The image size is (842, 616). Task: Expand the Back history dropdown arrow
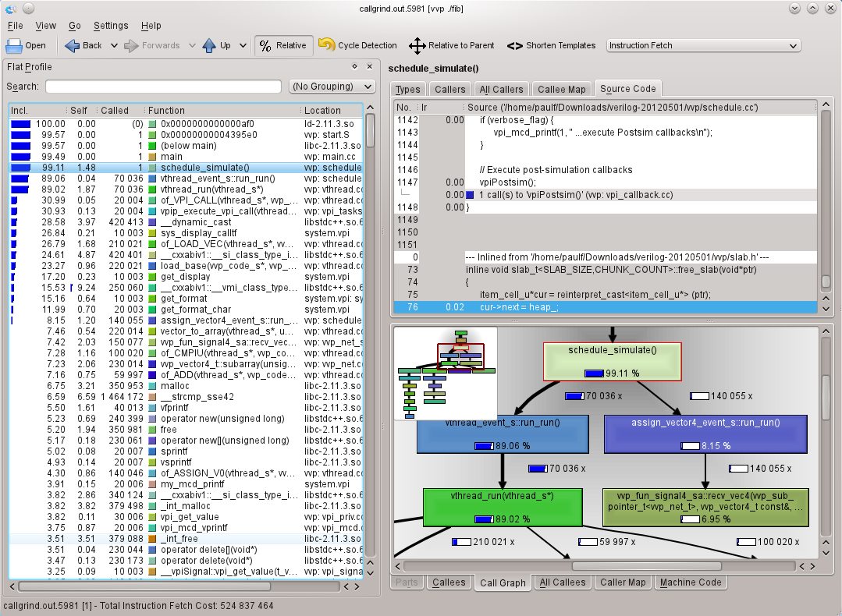pyautogui.click(x=114, y=45)
